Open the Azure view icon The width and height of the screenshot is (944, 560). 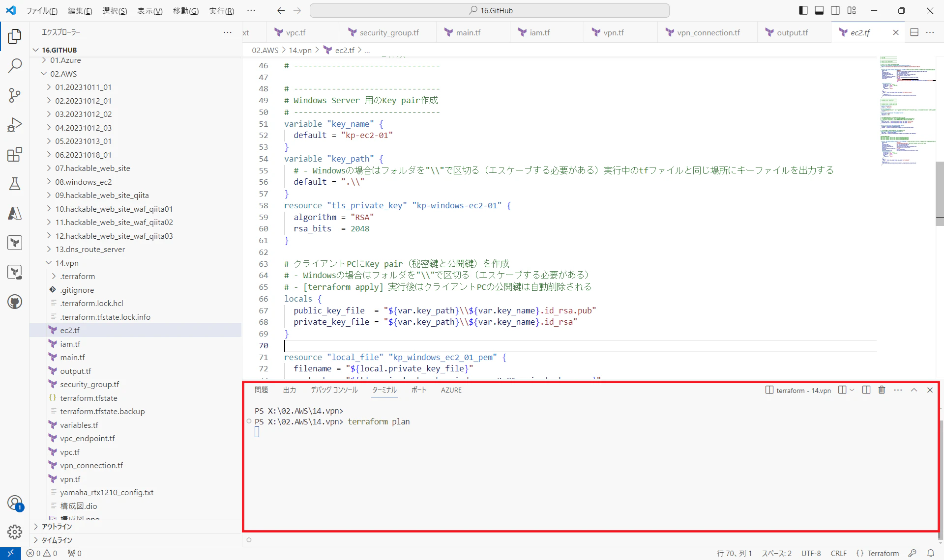click(x=15, y=213)
